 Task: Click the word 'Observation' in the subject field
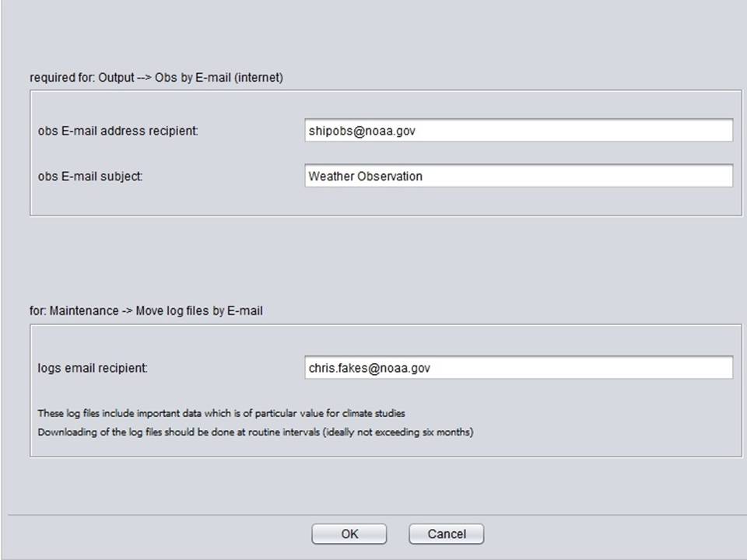coord(390,177)
